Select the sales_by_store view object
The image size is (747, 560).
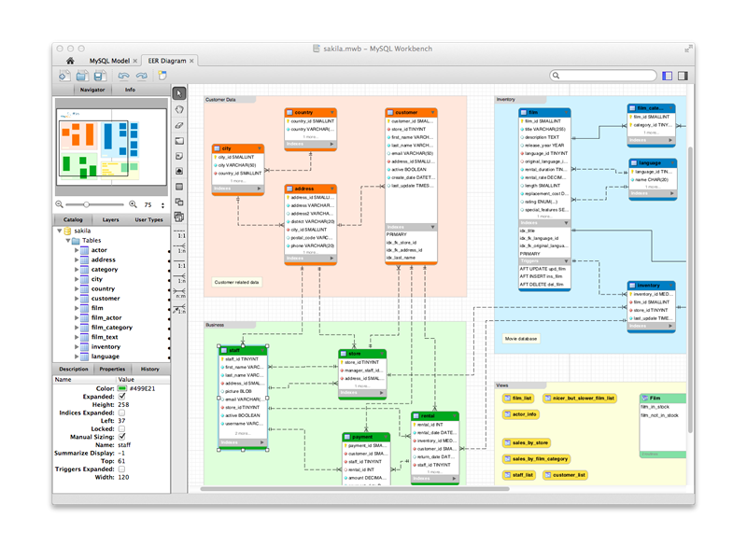[527, 442]
